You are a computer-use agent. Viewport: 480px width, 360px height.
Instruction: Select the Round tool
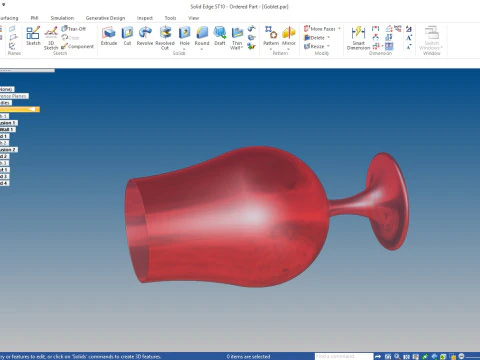coord(202,36)
